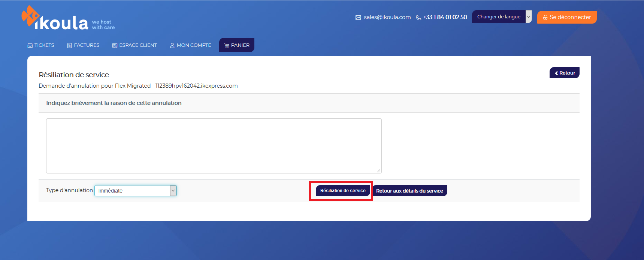
Task: Click the Indiquez brièvement la raison label
Action: pyautogui.click(x=114, y=103)
